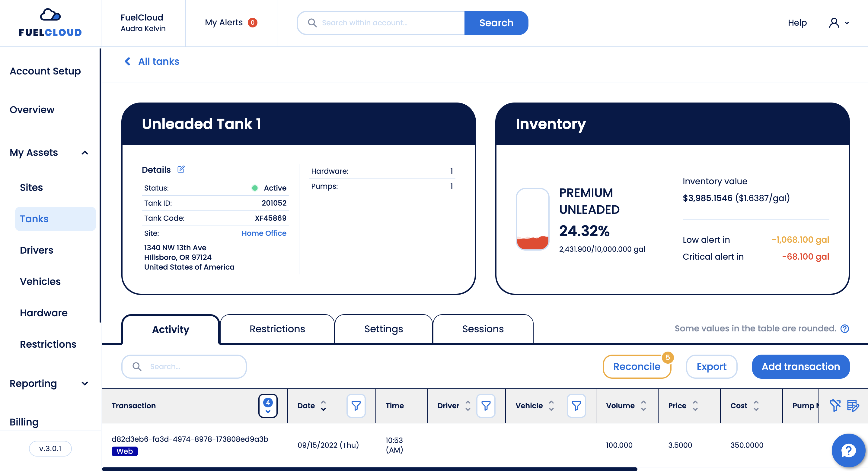The height and width of the screenshot is (471, 868).
Task: Click the Reconcile badge showing 5
Action: (668, 358)
